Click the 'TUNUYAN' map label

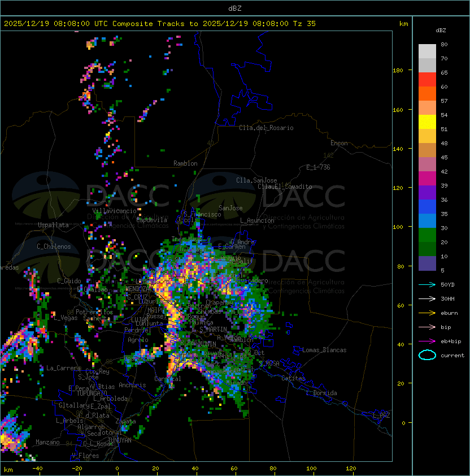click(x=120, y=440)
